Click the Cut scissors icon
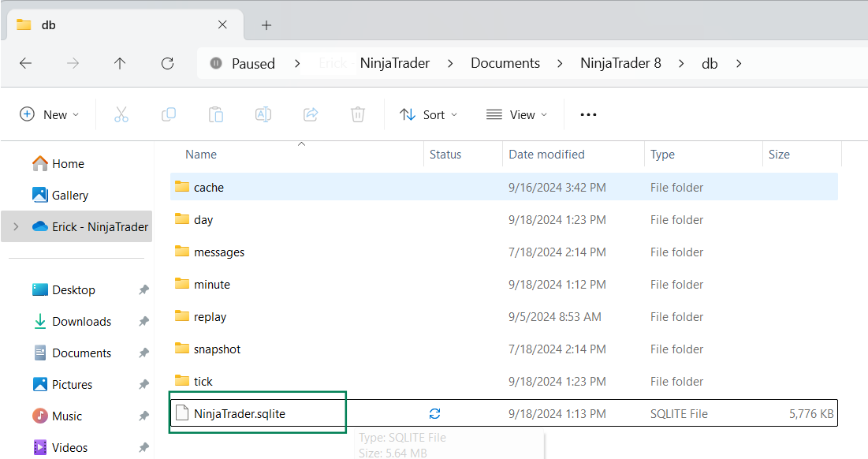This screenshot has width=868, height=459. [x=121, y=114]
